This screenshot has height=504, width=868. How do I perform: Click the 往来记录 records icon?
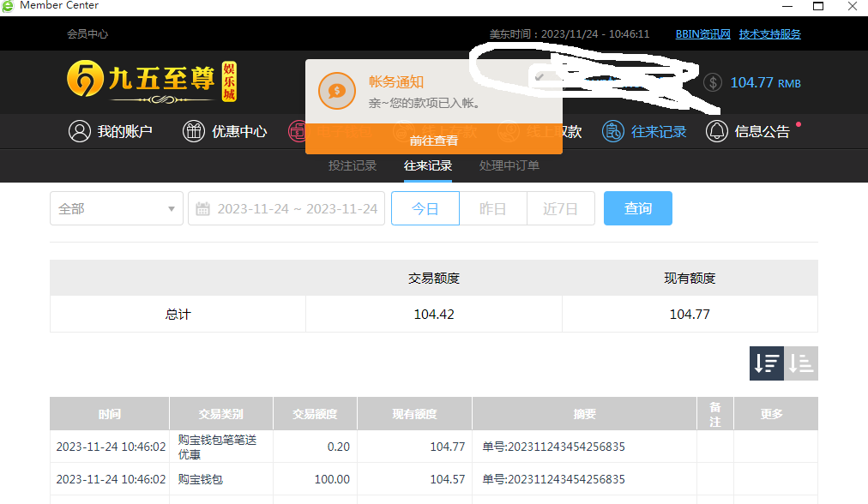point(613,131)
